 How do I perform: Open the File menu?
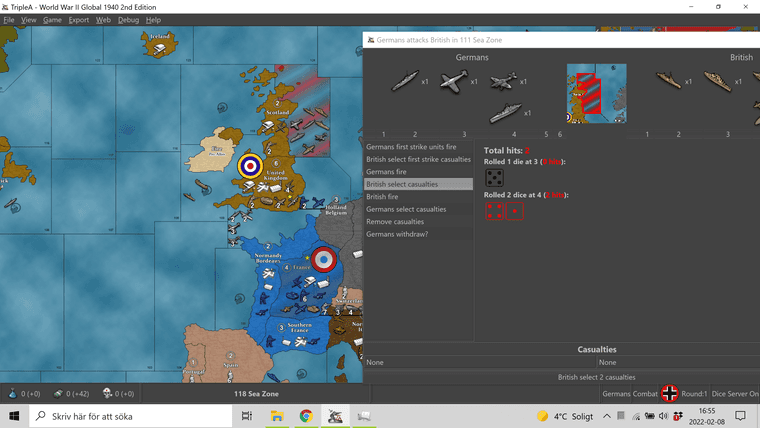click(x=9, y=20)
